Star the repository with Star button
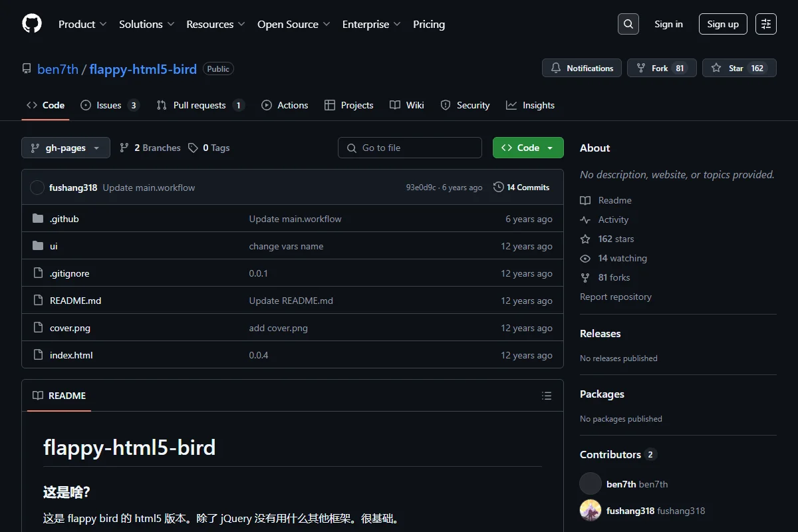Image resolution: width=798 pixels, height=532 pixels. point(739,68)
